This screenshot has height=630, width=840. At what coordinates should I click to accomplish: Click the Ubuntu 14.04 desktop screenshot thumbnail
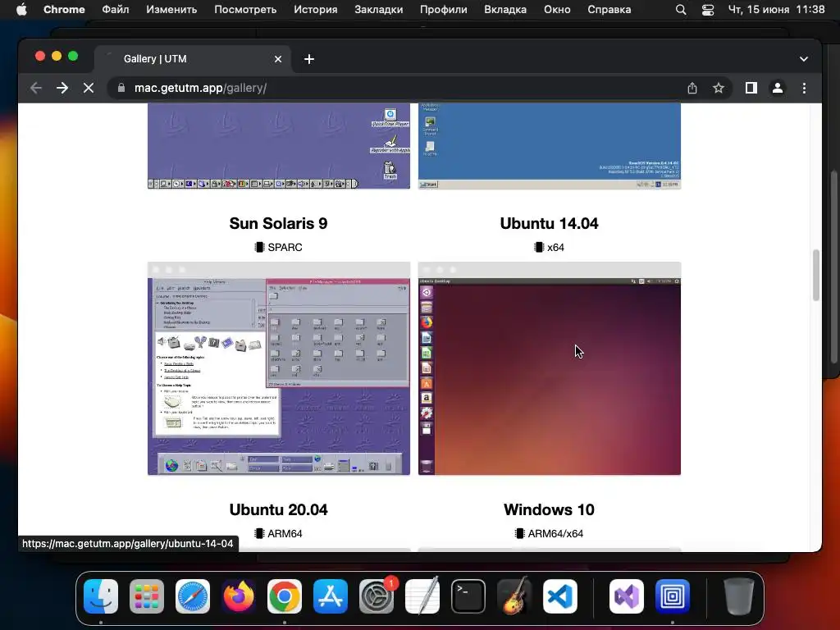tap(550, 368)
